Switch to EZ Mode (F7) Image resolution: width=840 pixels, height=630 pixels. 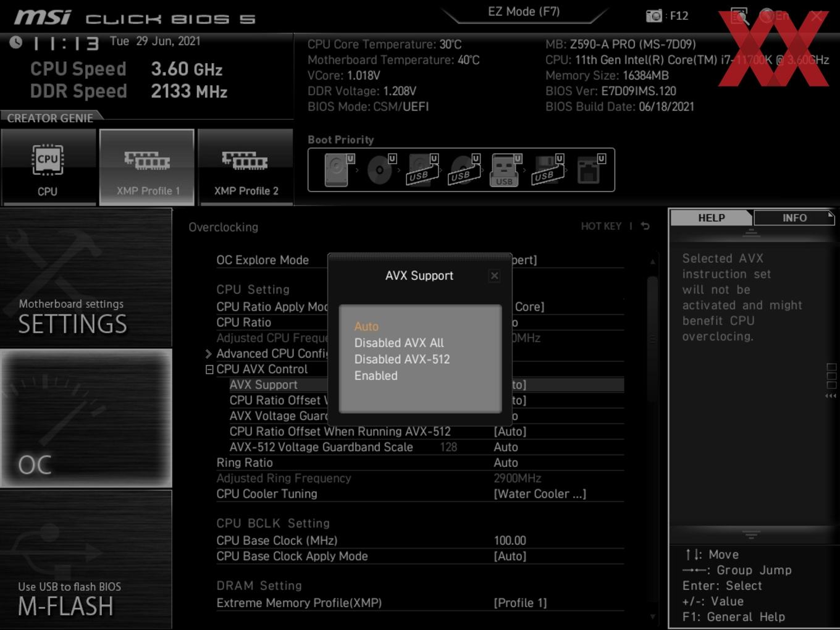(524, 12)
